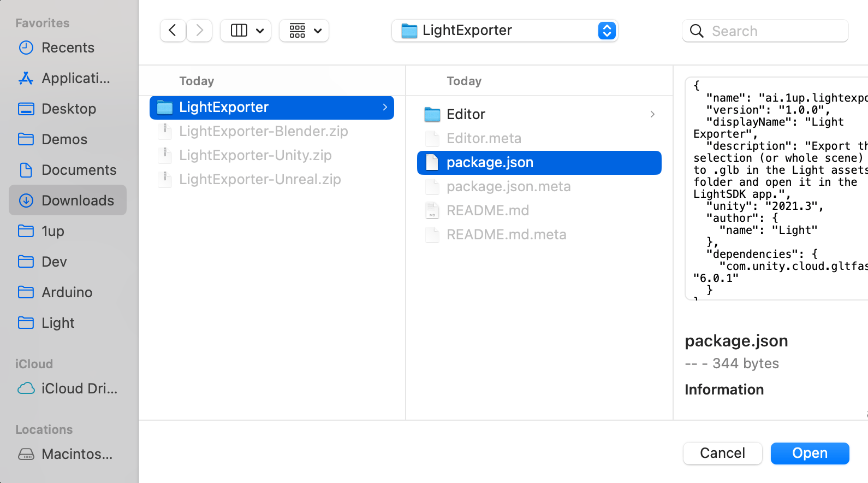868x483 pixels.
Task: Click the Applications sidebar icon
Action: [x=26, y=78]
